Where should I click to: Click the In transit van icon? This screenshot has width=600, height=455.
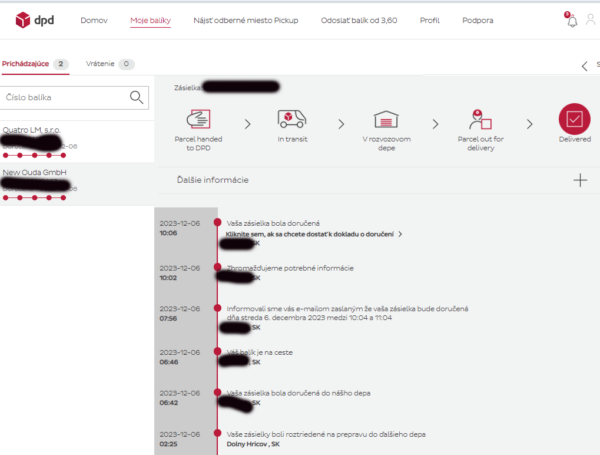coord(292,120)
